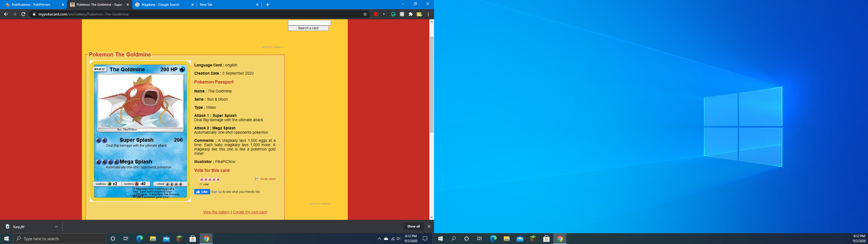The height and width of the screenshot is (244, 868).
Task: Switch to the Magikarp - Google Search tab
Action: [164, 5]
